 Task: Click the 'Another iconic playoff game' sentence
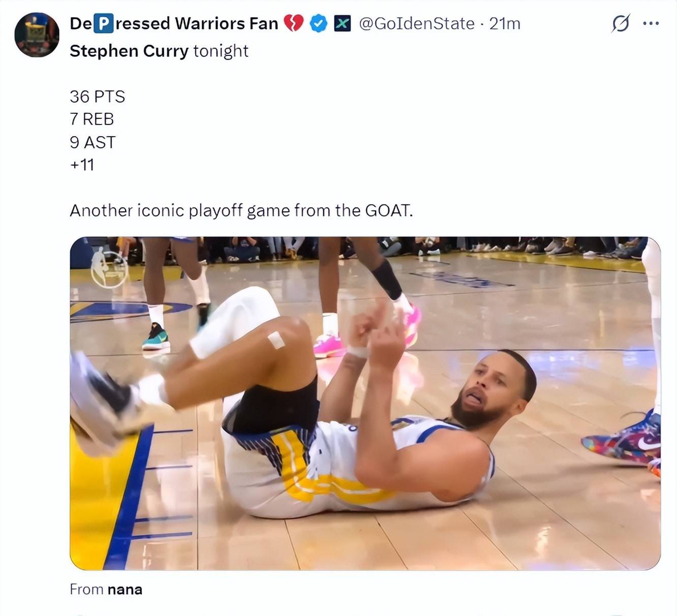tap(241, 210)
